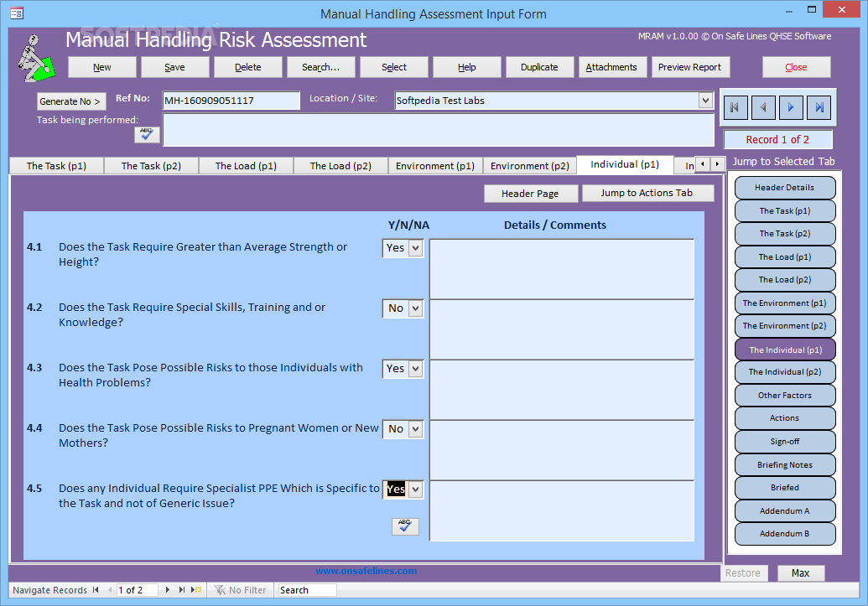Click the Ref No input field
Screen dimensions: 868x606
point(231,101)
